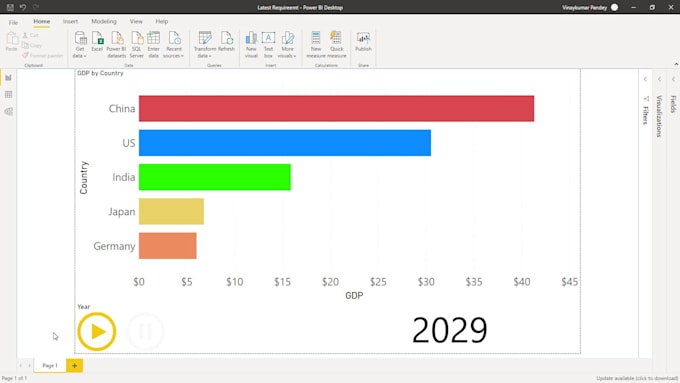Import data from Excel

pos(97,42)
